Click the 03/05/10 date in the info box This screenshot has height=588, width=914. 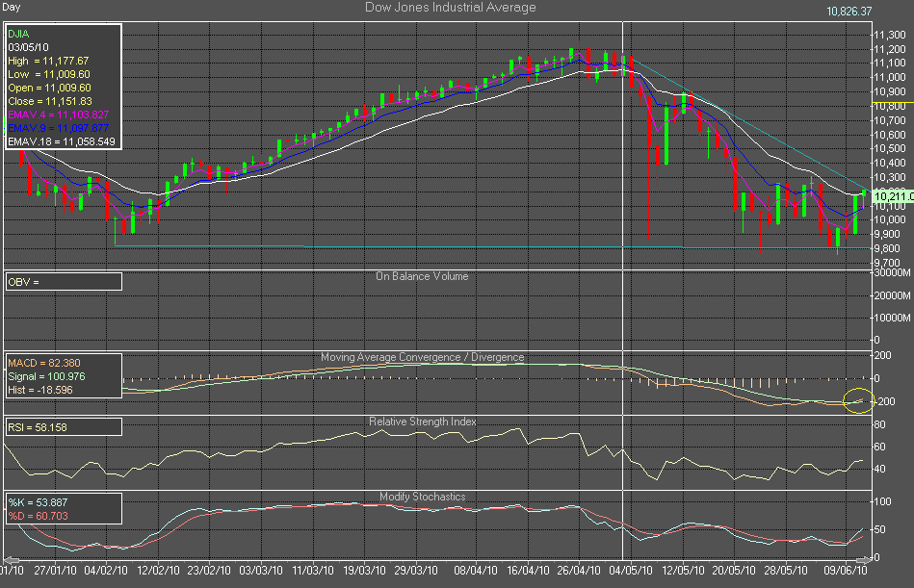coord(29,47)
